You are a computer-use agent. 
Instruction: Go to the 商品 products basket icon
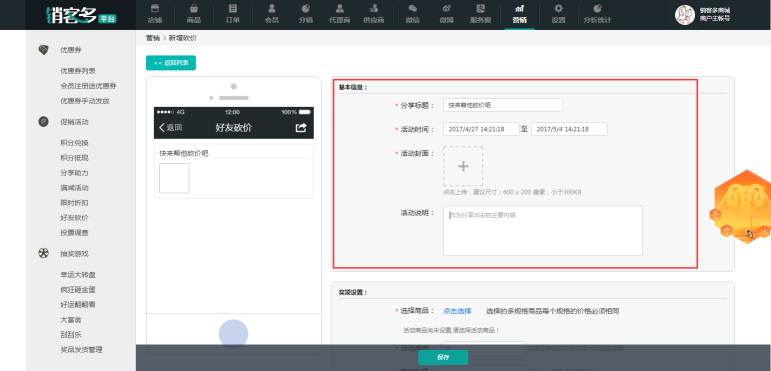pos(194,8)
